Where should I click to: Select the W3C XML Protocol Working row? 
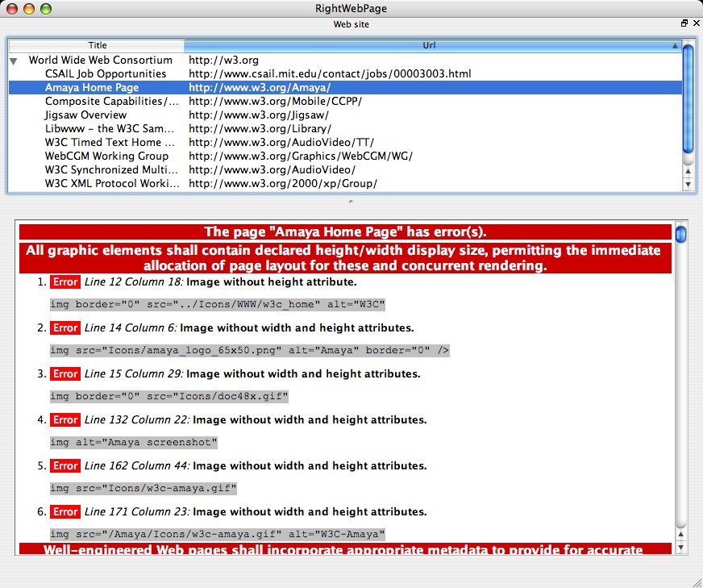(x=345, y=183)
